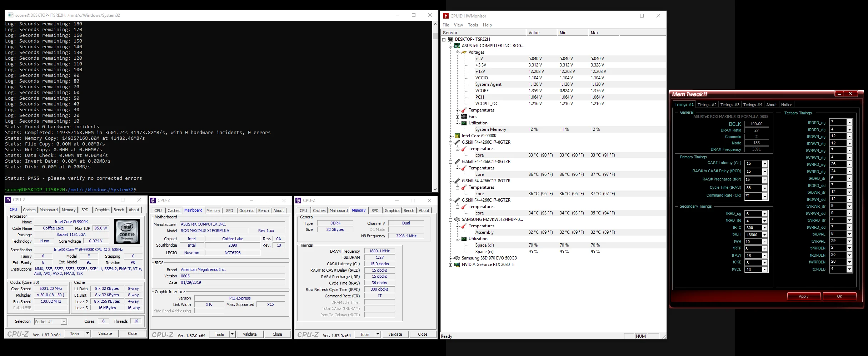Expand the Fans tree node
Image resolution: width=868 pixels, height=356 pixels.
click(457, 117)
